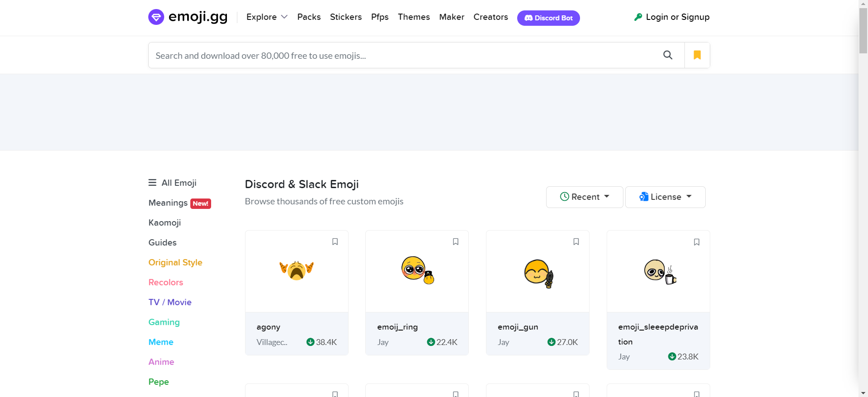Open saved emojis with yellow bookmark icon
This screenshot has height=397, width=868.
697,55
